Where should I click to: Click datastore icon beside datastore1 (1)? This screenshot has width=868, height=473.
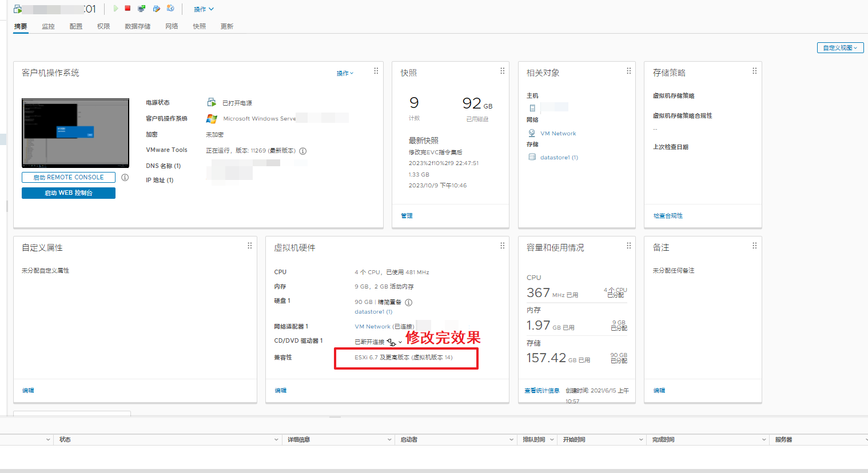(532, 157)
